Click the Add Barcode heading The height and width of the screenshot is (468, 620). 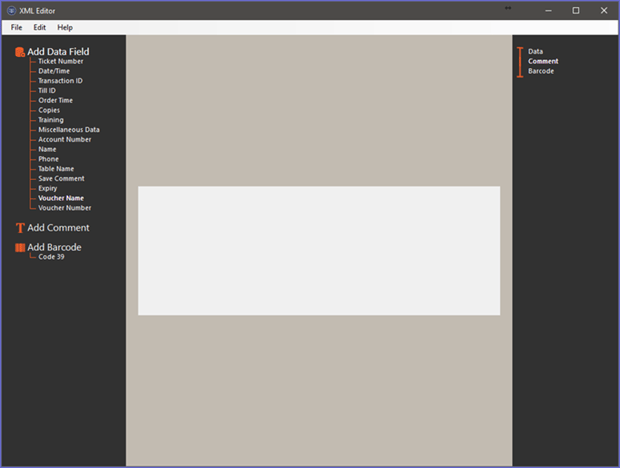tap(54, 247)
